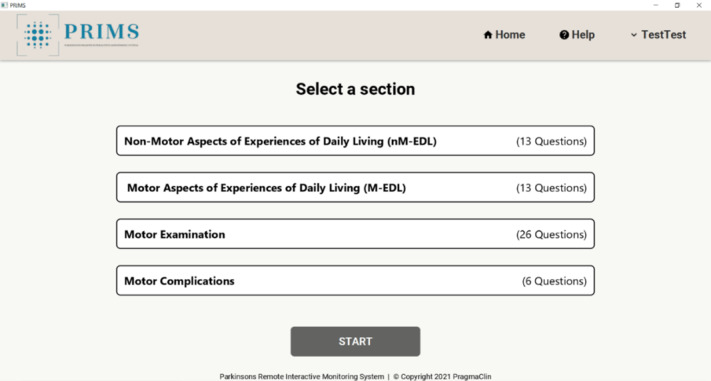Click the PragmaClin copyright footer text
711x381 pixels.
(442, 376)
